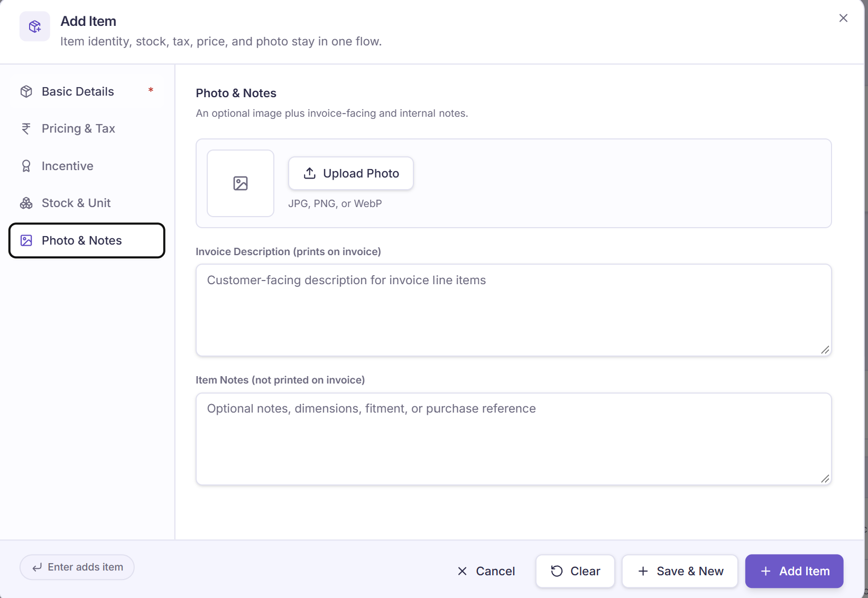The image size is (868, 598).
Task: Focus the Invoice Description text area
Action: point(513,310)
